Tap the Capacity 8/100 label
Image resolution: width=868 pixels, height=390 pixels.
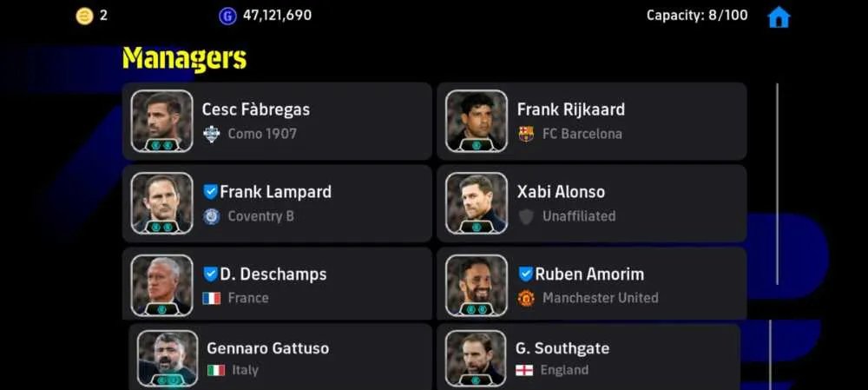697,16
